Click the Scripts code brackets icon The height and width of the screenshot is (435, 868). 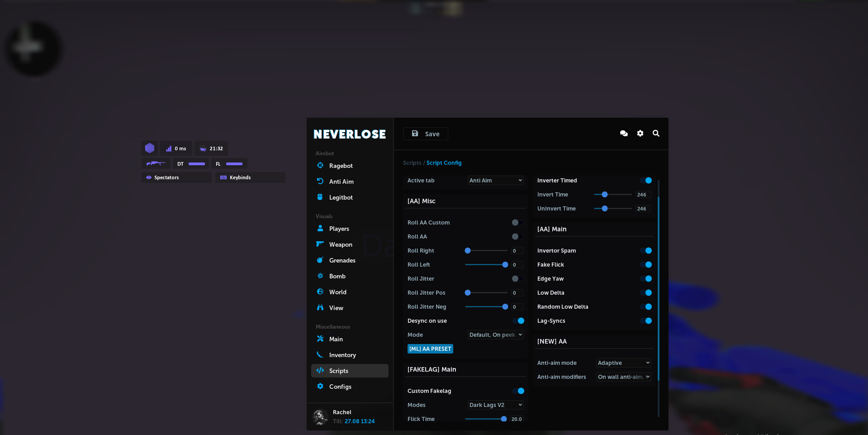[320, 370]
